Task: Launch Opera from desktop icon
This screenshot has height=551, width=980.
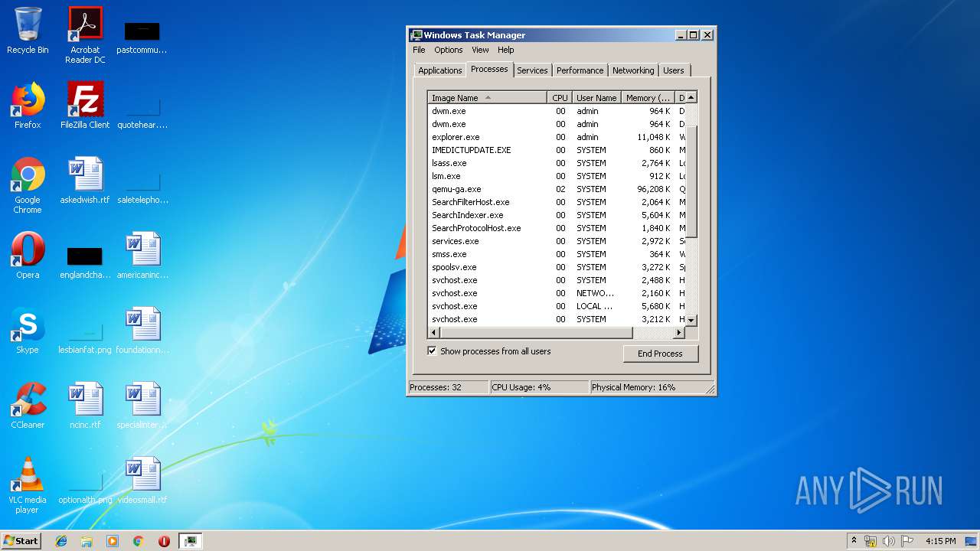Action: [28, 256]
